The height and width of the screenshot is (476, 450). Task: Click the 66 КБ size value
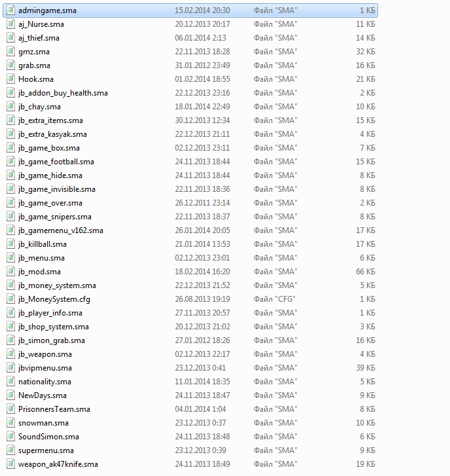366,272
